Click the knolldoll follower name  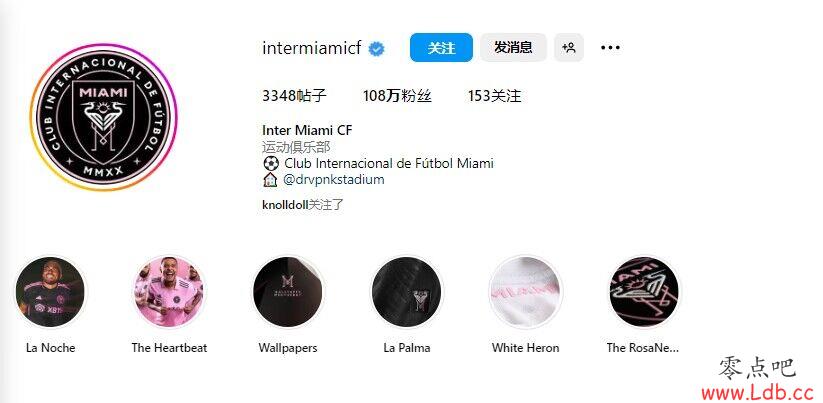point(284,205)
